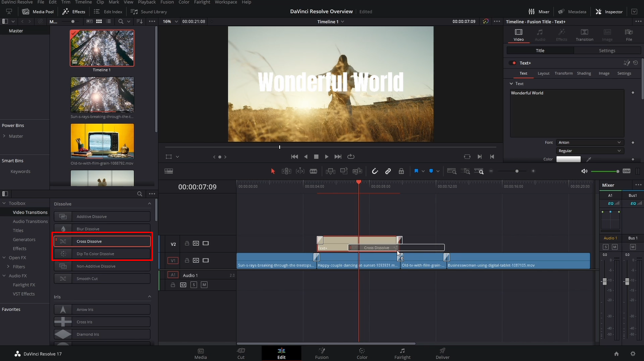This screenshot has width=644, height=361.
Task: Toggle the Loop playback button
Action: (351, 157)
